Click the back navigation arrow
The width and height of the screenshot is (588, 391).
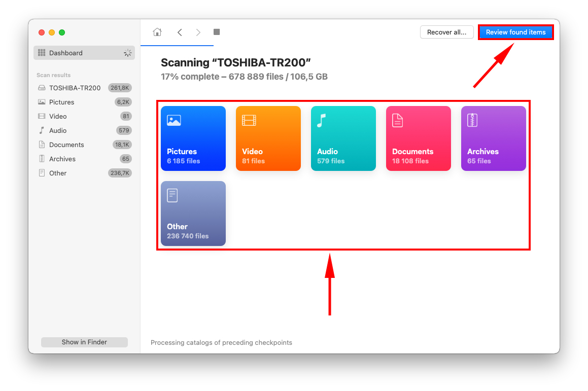179,32
